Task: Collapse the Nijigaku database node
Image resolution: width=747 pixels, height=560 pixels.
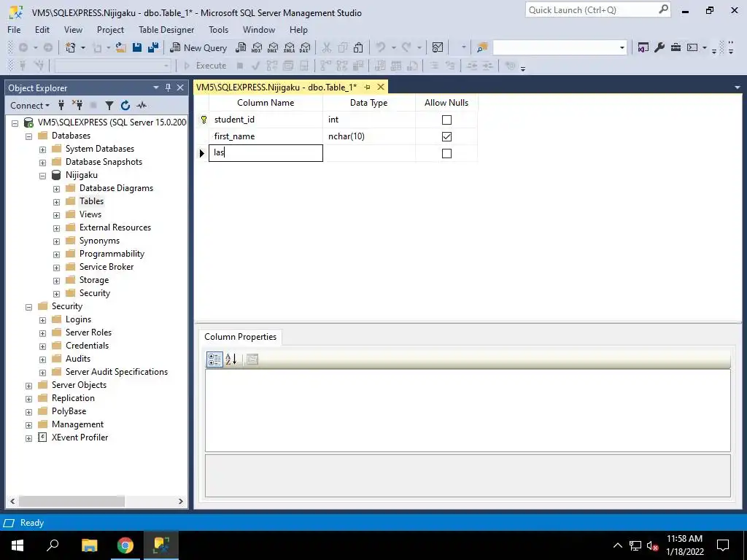Action: click(x=42, y=176)
